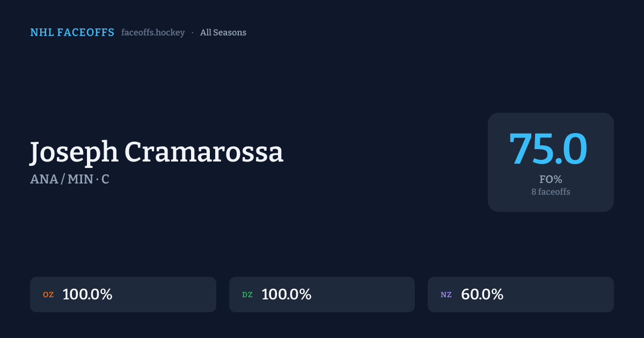Image resolution: width=644 pixels, height=338 pixels.
Task: Click the dot between MIN and C
Action: click(97, 180)
